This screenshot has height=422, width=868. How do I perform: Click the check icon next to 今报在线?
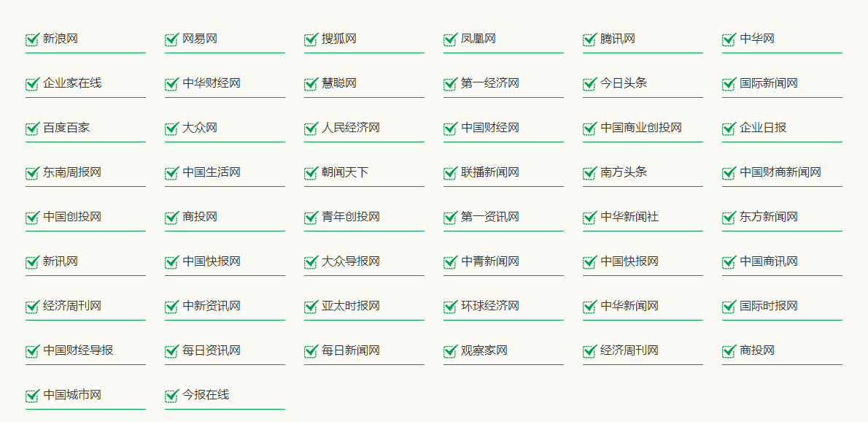(171, 396)
